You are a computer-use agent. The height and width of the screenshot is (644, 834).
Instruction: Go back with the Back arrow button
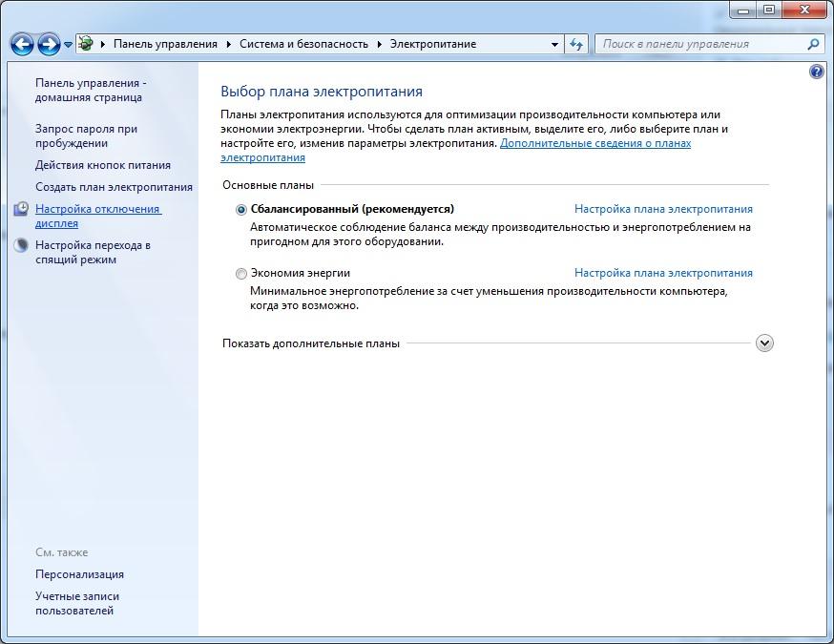[x=22, y=44]
